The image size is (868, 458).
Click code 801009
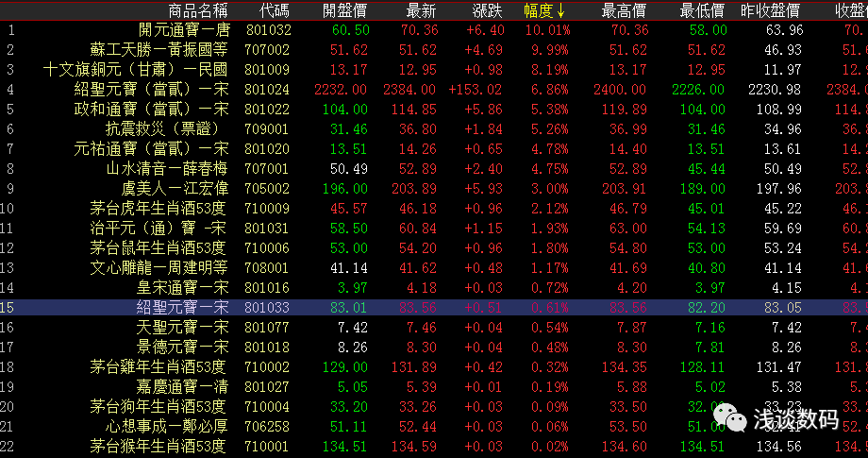[x=267, y=70]
